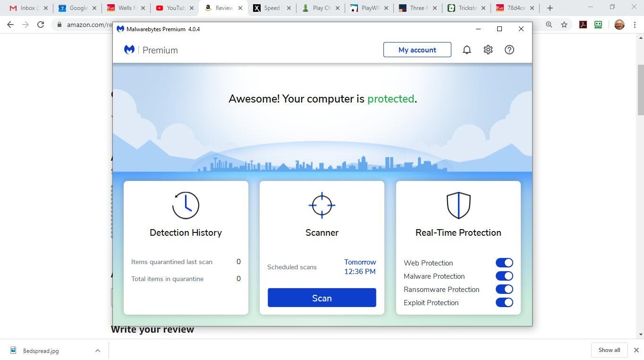Click the Real-Time Protection shield icon
This screenshot has height=360, width=644.
458,205
